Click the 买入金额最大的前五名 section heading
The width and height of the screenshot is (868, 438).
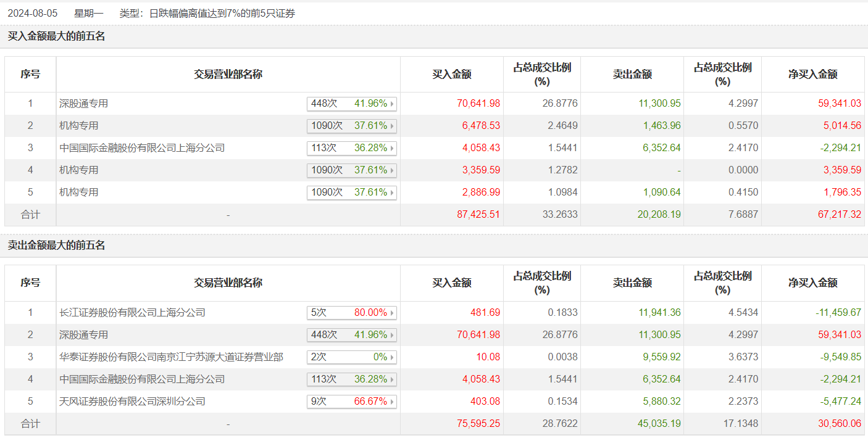56,36
